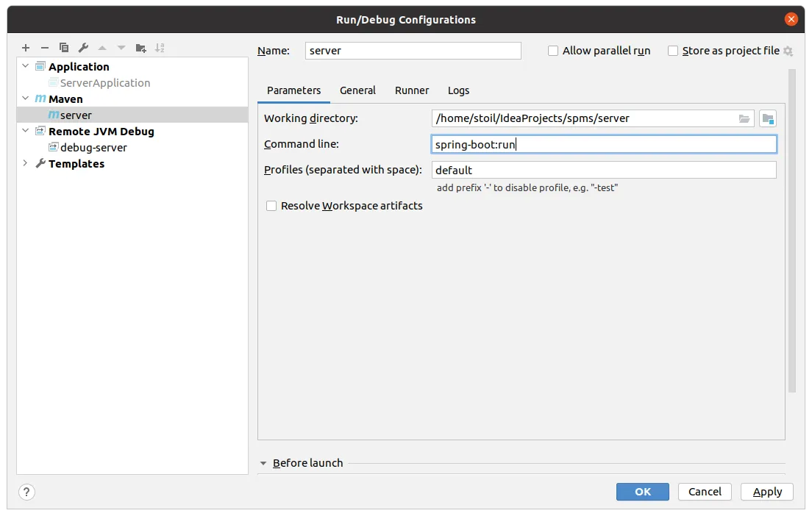Click the Profiles input field
The image size is (812, 516).
604,170
